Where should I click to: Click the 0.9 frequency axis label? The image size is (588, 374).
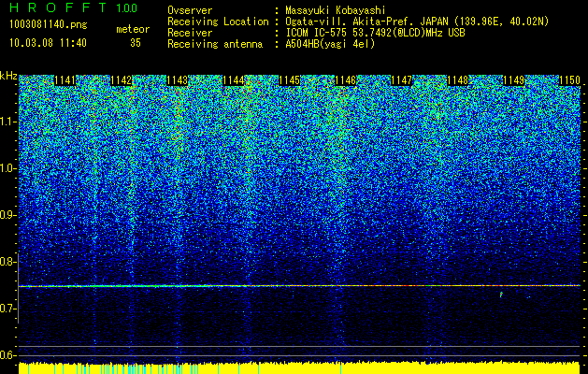[7, 215]
